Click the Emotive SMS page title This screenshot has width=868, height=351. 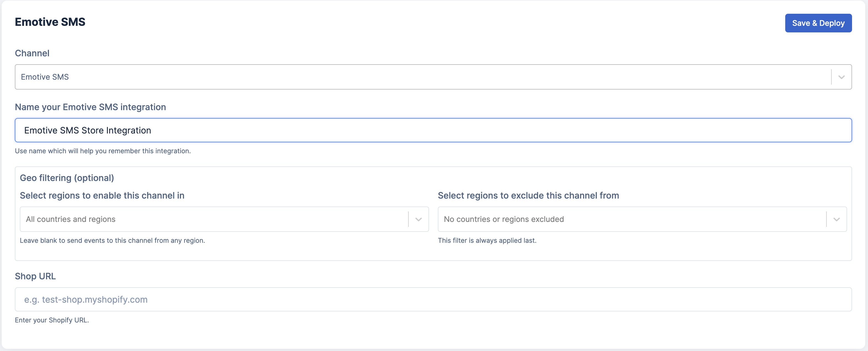tap(50, 22)
